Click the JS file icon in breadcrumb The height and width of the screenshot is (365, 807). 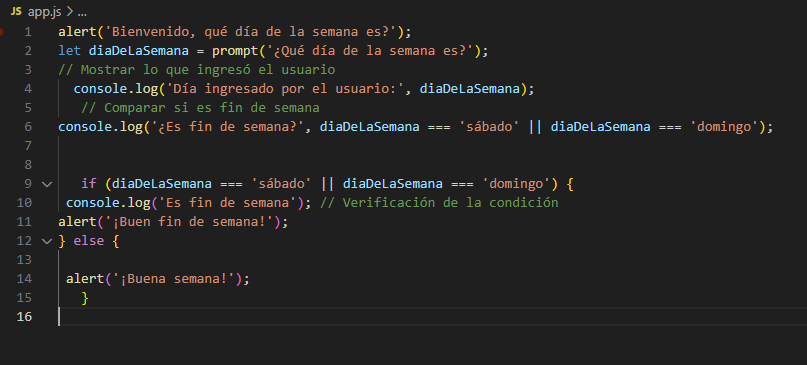click(x=16, y=11)
